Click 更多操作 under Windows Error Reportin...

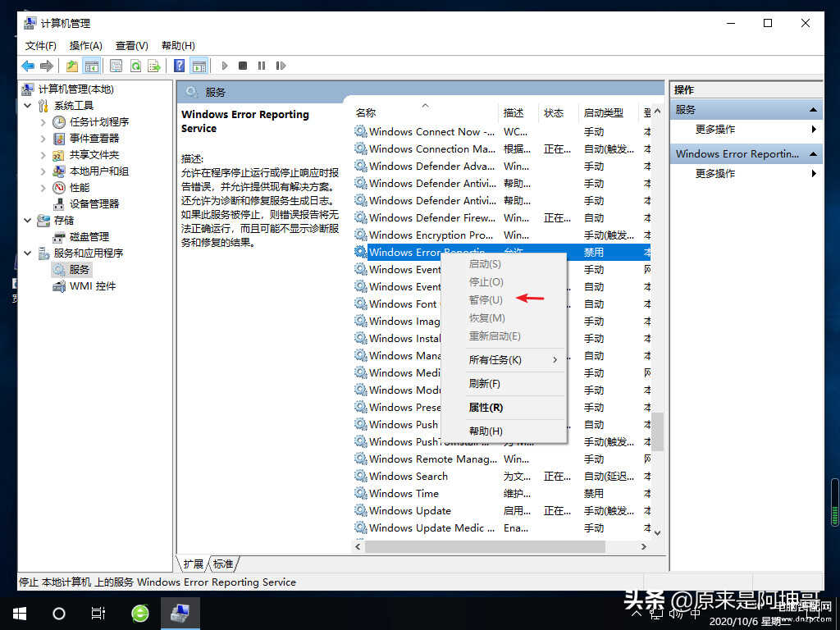(715, 174)
